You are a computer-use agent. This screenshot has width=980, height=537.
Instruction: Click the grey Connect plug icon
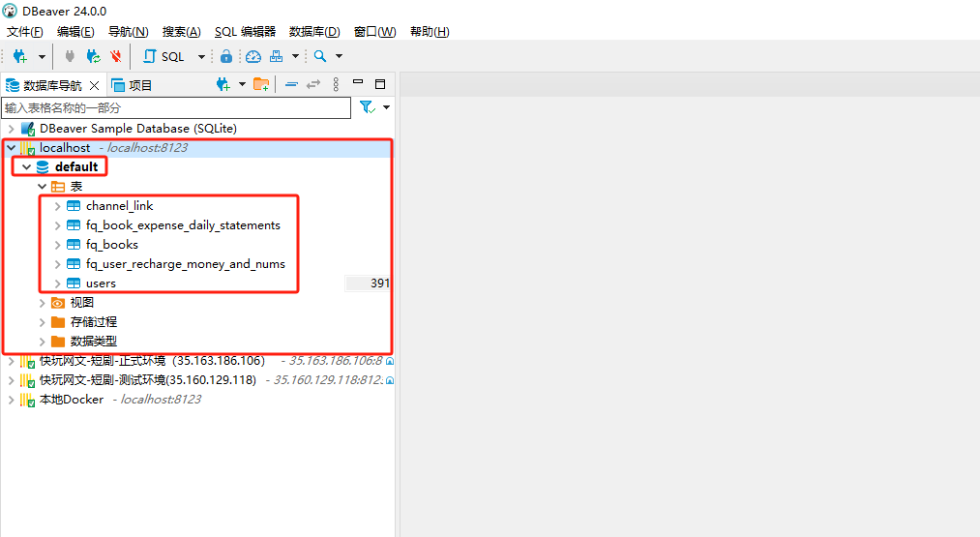click(x=70, y=56)
